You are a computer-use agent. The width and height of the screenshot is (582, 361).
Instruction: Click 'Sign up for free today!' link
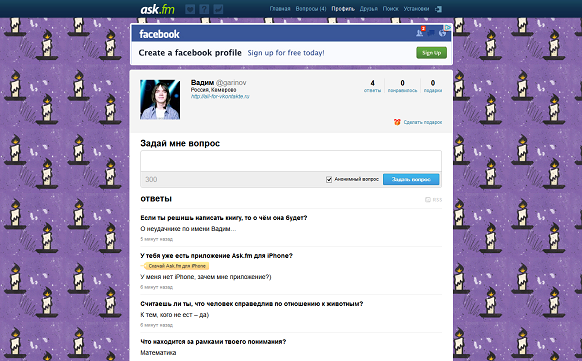coord(286,53)
